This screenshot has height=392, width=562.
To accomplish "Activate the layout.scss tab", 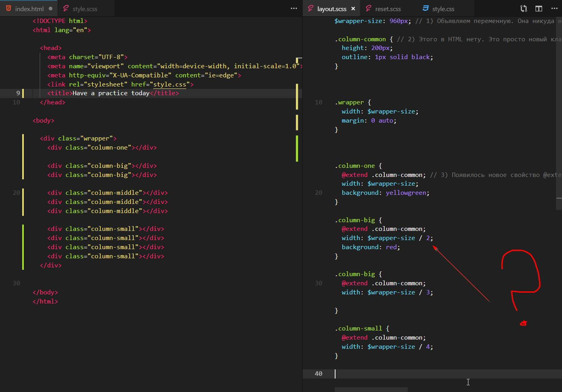I will pos(331,8).
